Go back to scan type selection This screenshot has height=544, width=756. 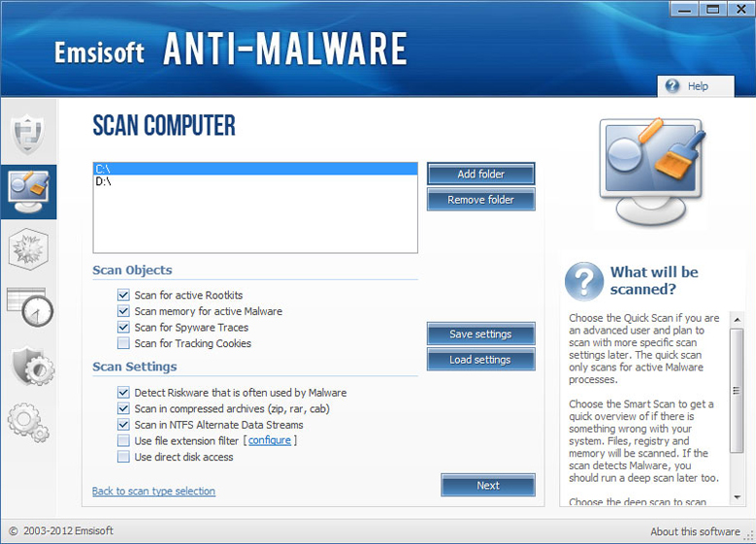(153, 492)
